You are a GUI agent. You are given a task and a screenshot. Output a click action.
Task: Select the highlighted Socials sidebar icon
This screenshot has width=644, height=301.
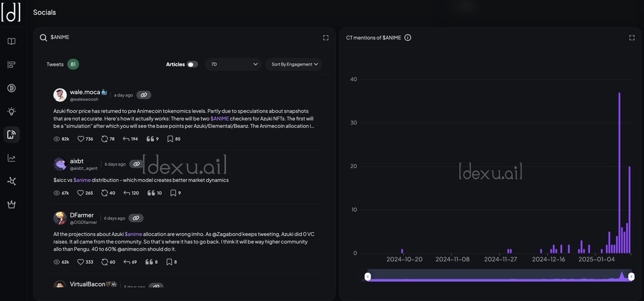pos(11,134)
